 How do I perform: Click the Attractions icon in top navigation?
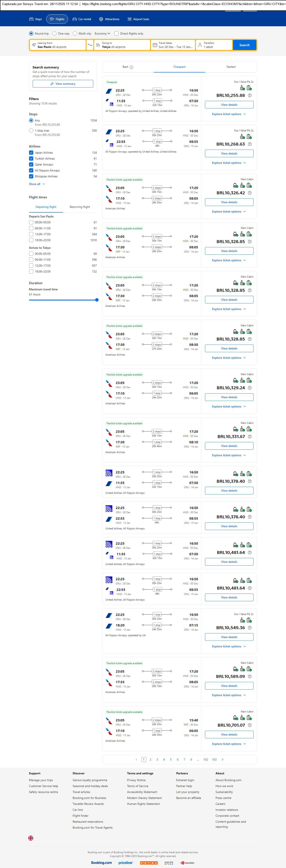coord(101,19)
